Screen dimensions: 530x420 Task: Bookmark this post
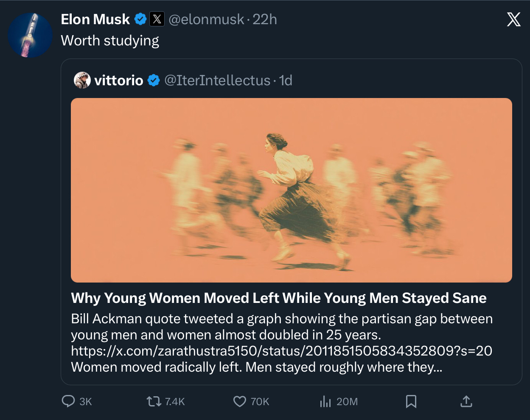(411, 401)
